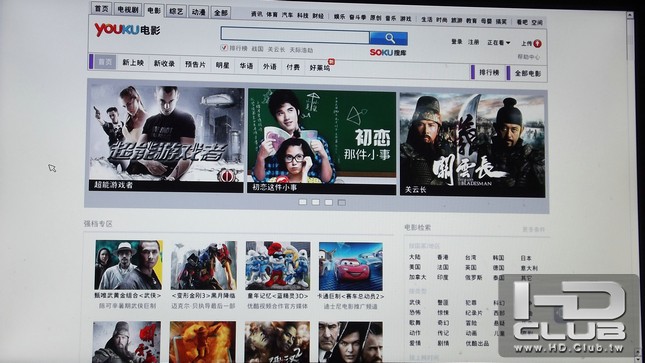The height and width of the screenshot is (363, 645).
Task: Click the 帮助中心 help link
Action: [529, 57]
